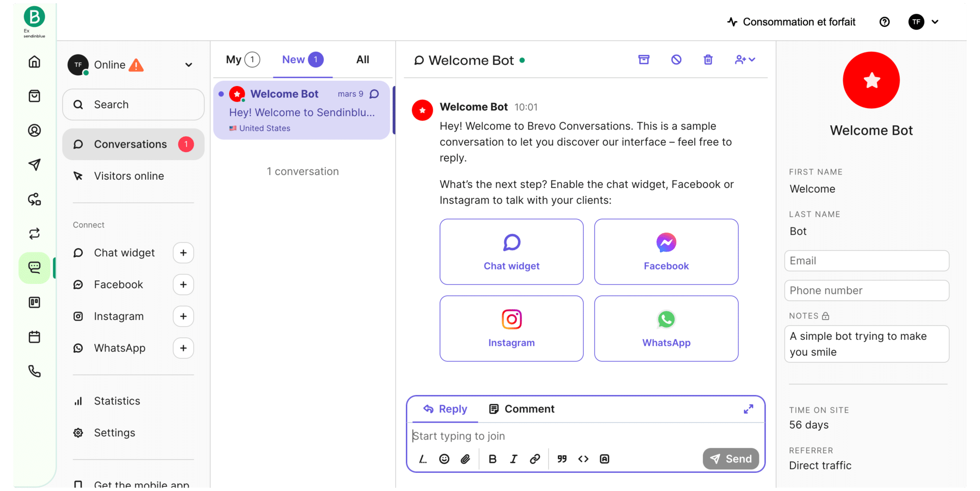Expand the reply editor to fullscreen
Image resolution: width=980 pixels, height=491 pixels.
[x=749, y=409]
